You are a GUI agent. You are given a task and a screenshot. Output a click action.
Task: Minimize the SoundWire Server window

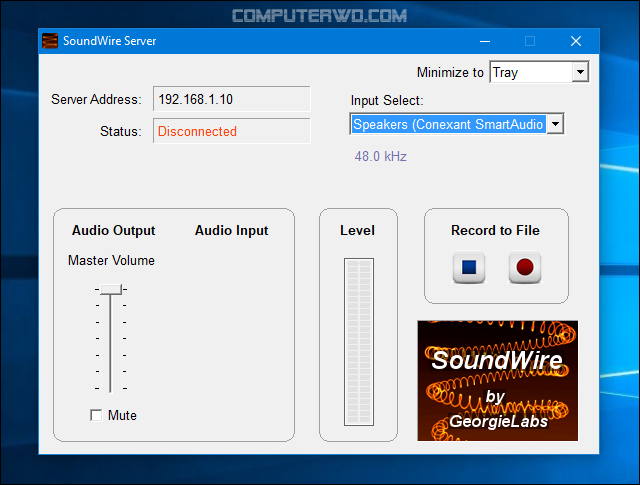tap(485, 41)
